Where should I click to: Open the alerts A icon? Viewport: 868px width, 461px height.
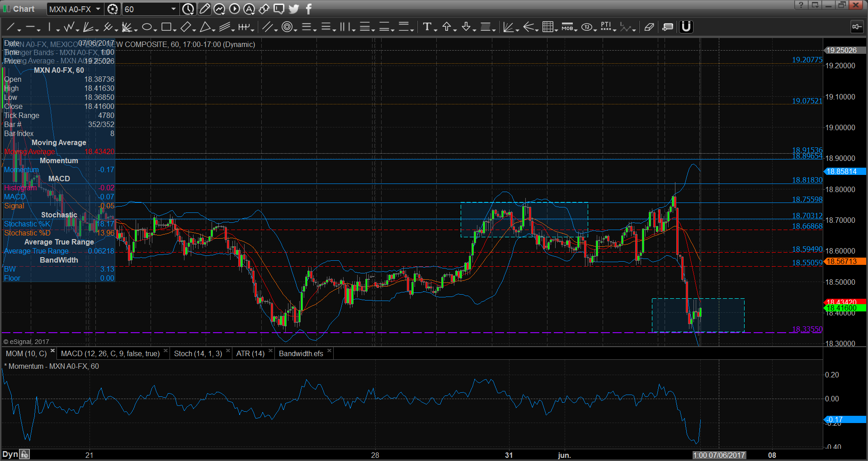(x=249, y=9)
